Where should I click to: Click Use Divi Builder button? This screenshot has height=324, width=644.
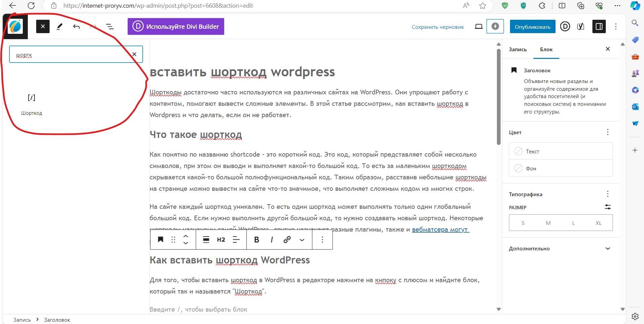pyautogui.click(x=176, y=26)
